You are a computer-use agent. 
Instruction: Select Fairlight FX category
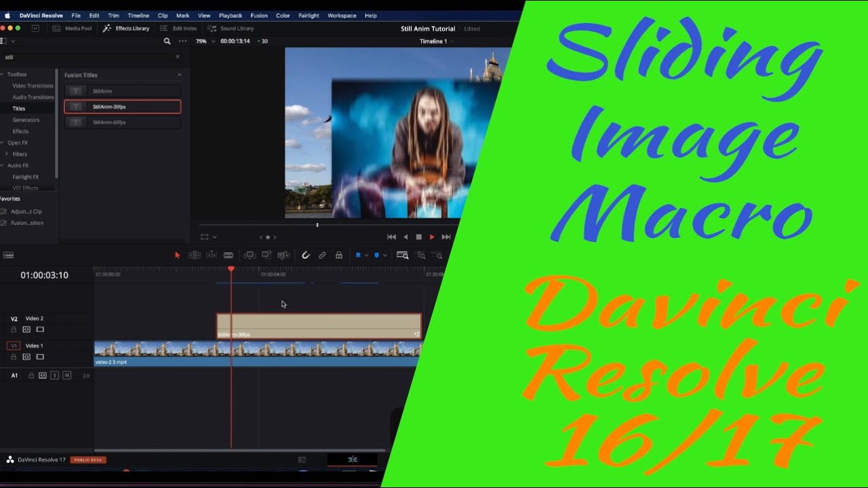coord(26,177)
